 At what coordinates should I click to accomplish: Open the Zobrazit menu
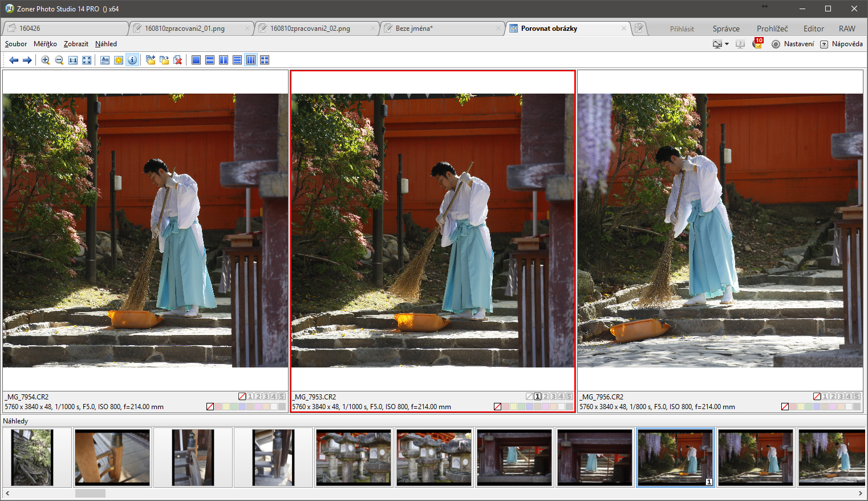76,44
